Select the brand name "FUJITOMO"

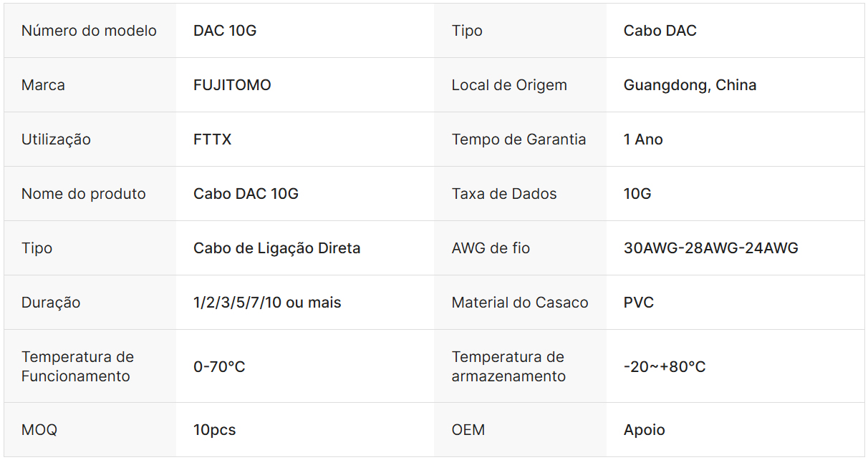[x=232, y=85]
